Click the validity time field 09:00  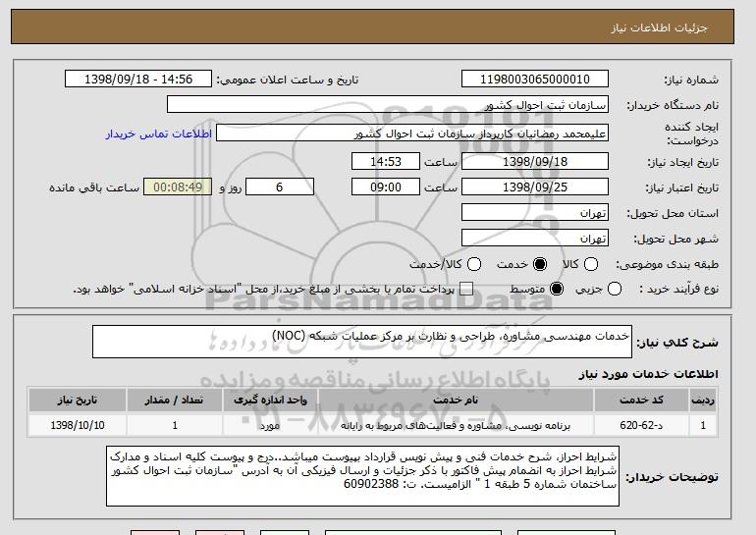tap(386, 187)
